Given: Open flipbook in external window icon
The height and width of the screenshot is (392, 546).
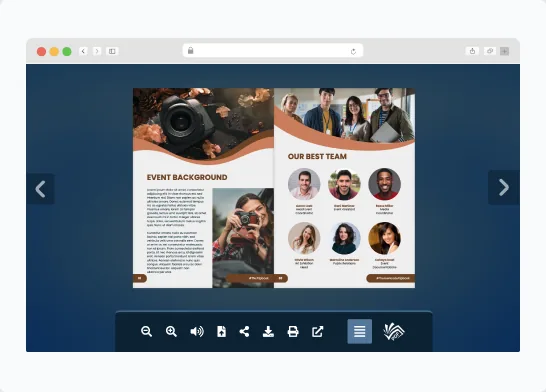Looking at the screenshot, I should point(317,331).
